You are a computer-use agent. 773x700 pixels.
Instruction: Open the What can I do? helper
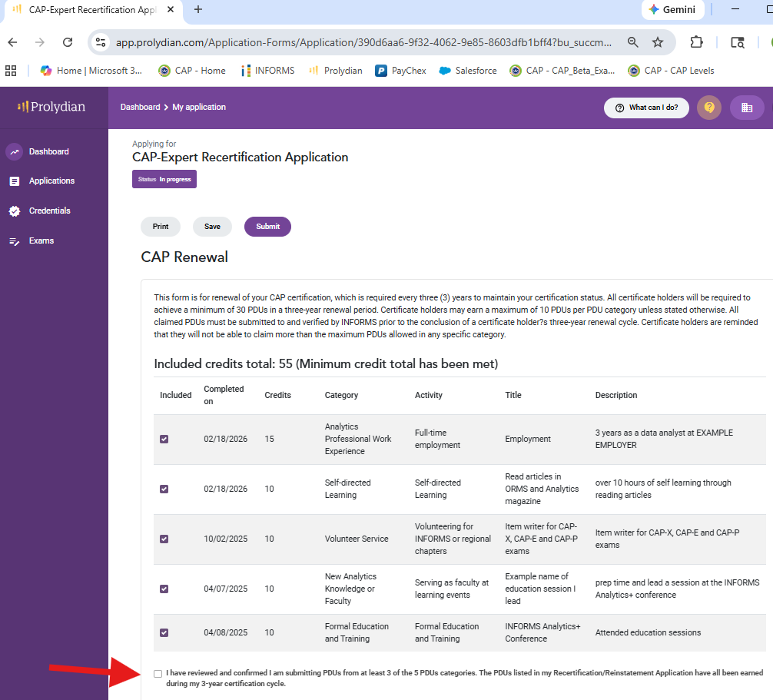coord(646,108)
